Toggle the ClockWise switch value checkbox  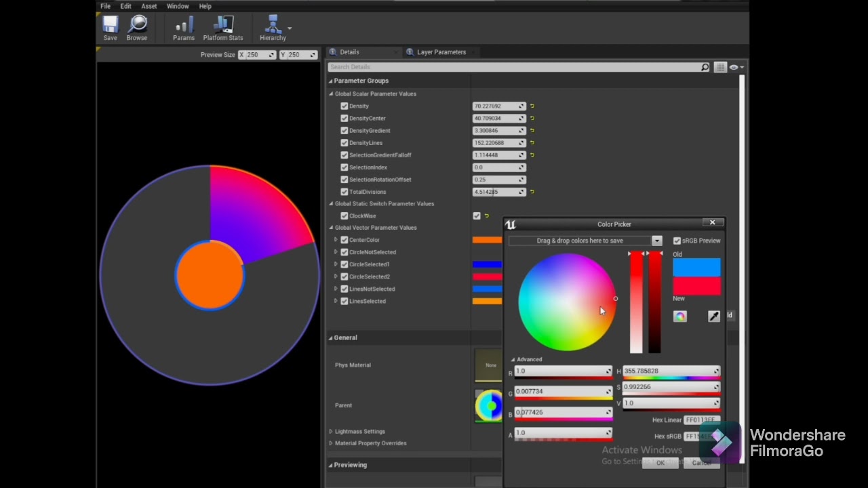point(477,216)
